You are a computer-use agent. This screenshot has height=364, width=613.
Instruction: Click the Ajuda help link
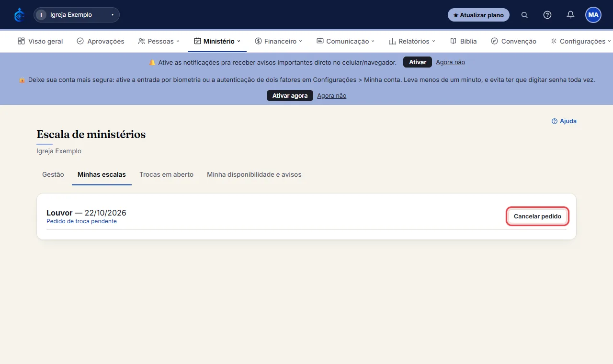pos(564,121)
